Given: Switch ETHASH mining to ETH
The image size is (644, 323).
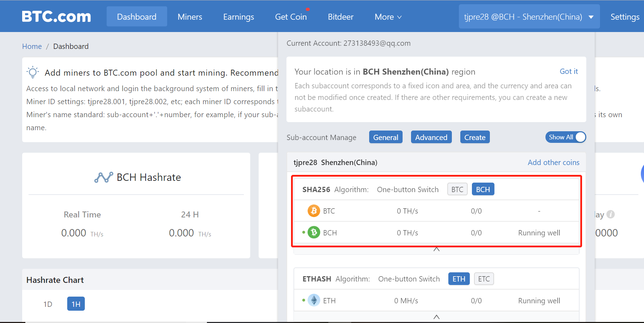Looking at the screenshot, I should pos(459,279).
